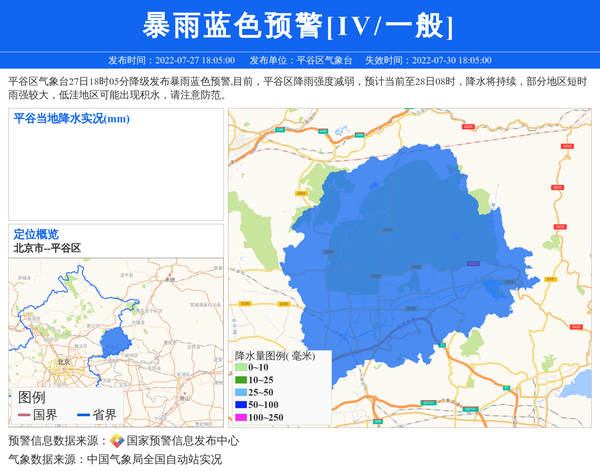600x471 pixels.
Task: Click the 国家预警信息发布中心 source text
Action: (182, 441)
